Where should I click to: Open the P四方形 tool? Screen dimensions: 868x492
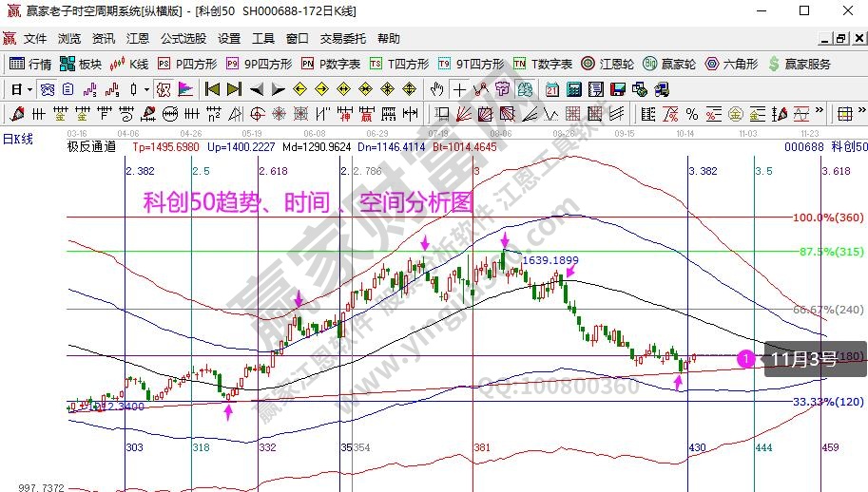187,65
